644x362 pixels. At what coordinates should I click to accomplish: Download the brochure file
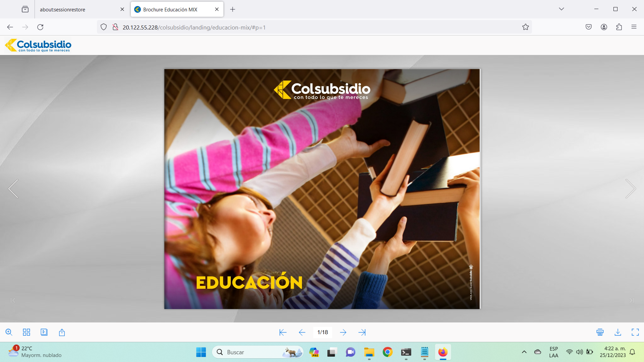(618, 332)
